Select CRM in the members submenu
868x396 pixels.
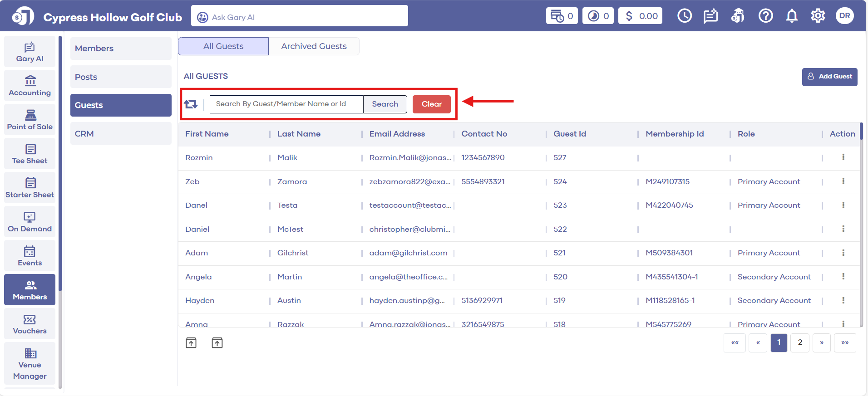(x=121, y=134)
